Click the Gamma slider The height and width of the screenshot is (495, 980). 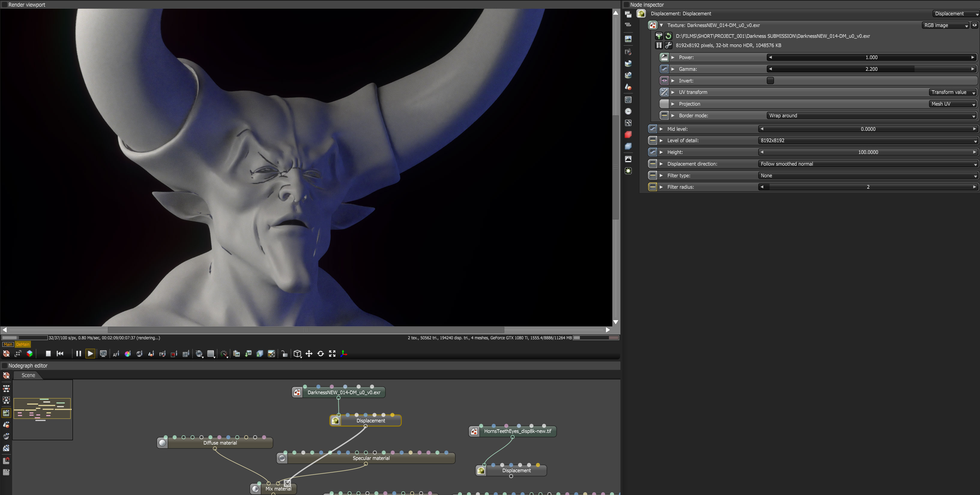tap(871, 69)
